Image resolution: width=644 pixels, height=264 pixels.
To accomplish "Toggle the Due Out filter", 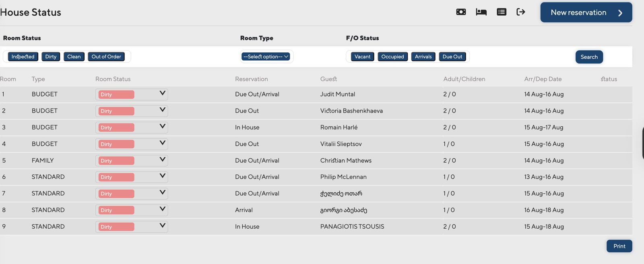I will 452,57.
